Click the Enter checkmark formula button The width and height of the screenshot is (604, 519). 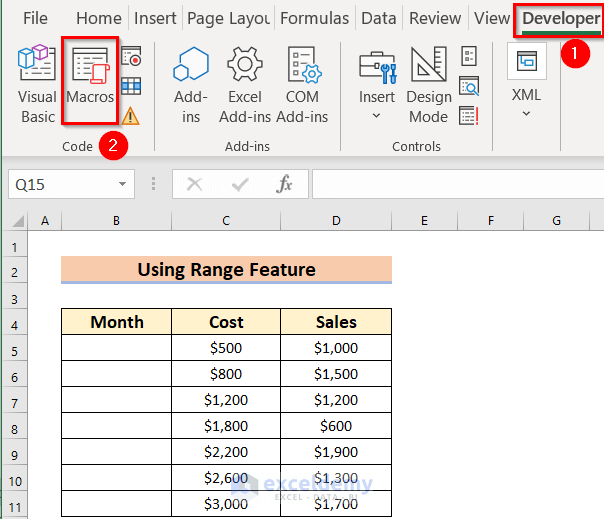240,184
